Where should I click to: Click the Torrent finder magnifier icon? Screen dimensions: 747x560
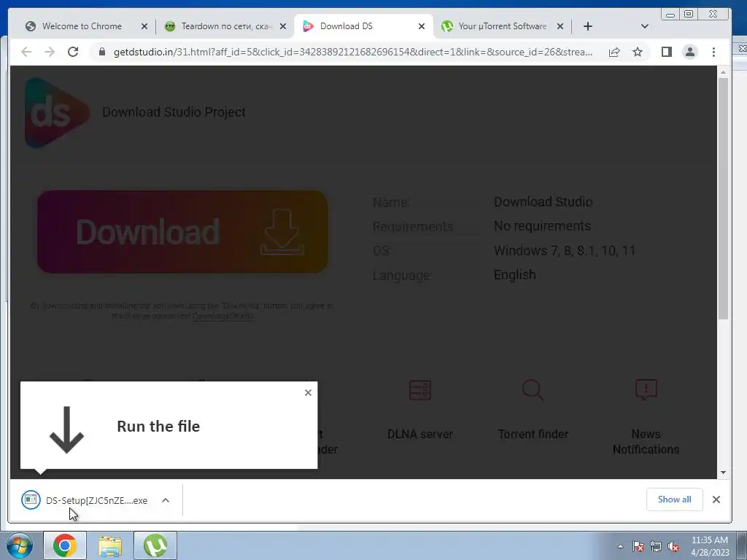(x=533, y=389)
